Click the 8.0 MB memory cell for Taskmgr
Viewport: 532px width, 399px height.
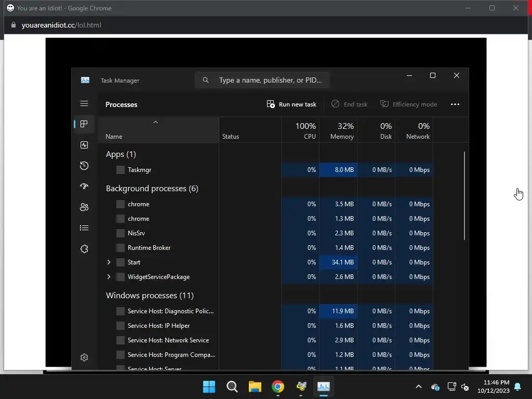pyautogui.click(x=338, y=170)
